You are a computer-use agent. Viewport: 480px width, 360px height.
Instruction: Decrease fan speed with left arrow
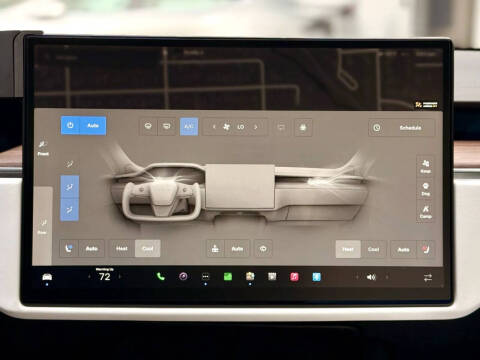click(214, 127)
